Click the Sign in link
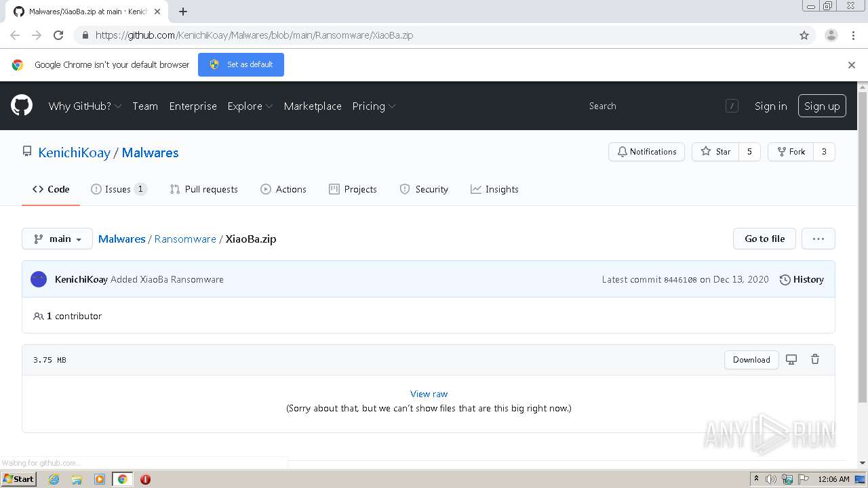The image size is (868, 488). 770,106
